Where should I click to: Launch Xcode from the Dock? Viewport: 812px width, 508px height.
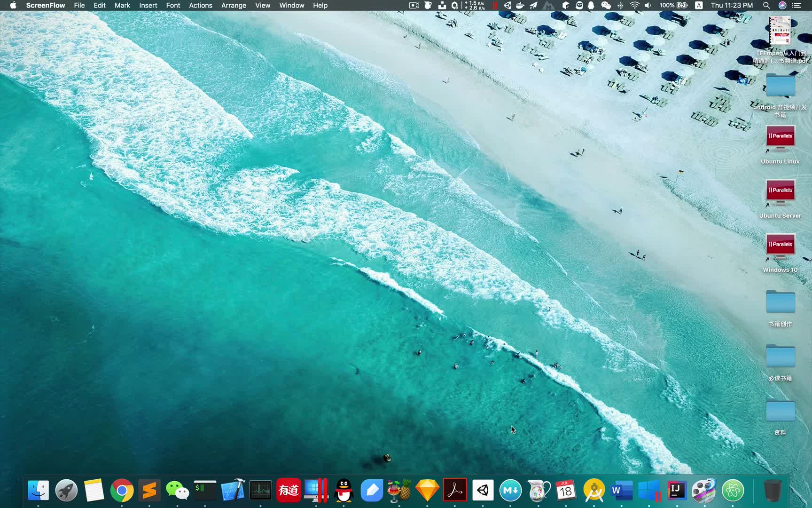click(233, 491)
